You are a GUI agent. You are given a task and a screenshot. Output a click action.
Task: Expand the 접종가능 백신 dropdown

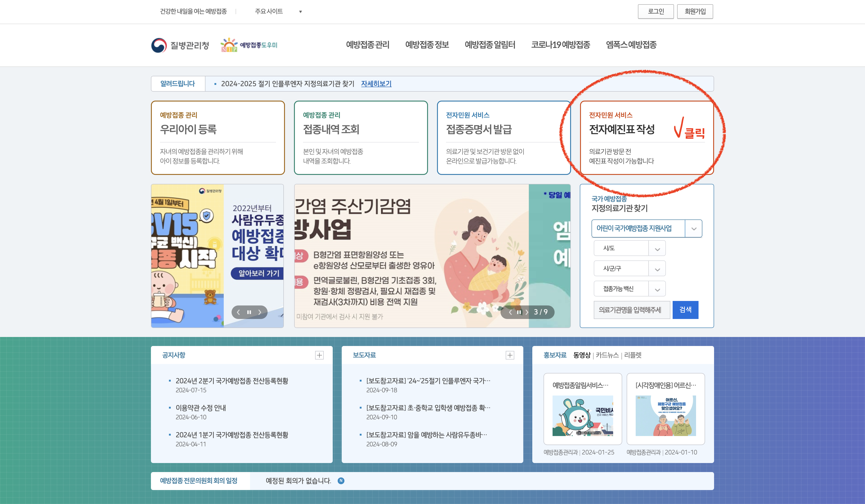coord(630,289)
